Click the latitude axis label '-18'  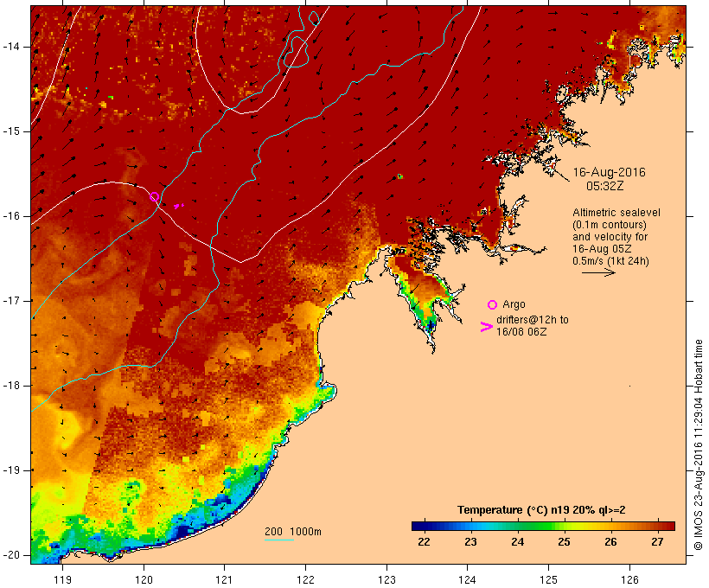click(11, 386)
